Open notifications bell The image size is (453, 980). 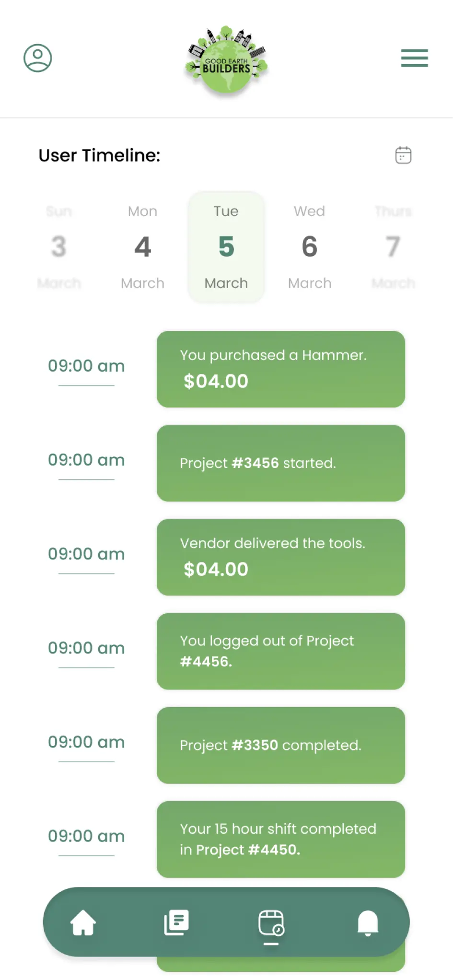(368, 922)
